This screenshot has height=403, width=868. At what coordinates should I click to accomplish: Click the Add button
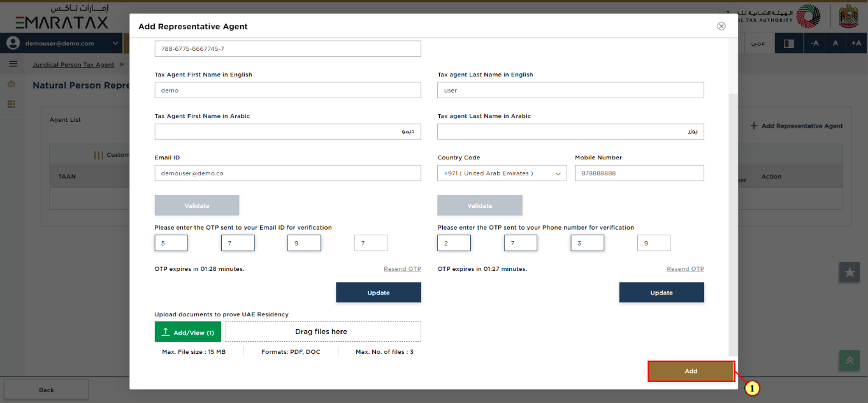(691, 371)
